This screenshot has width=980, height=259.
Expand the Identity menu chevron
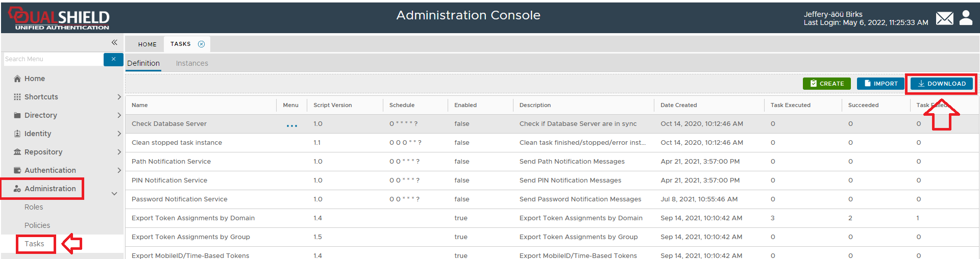coord(119,134)
